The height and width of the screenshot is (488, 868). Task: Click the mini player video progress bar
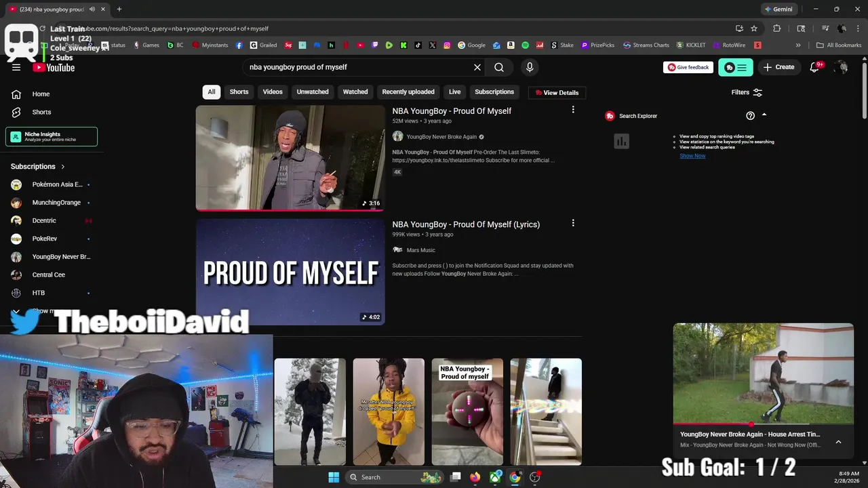click(x=764, y=423)
